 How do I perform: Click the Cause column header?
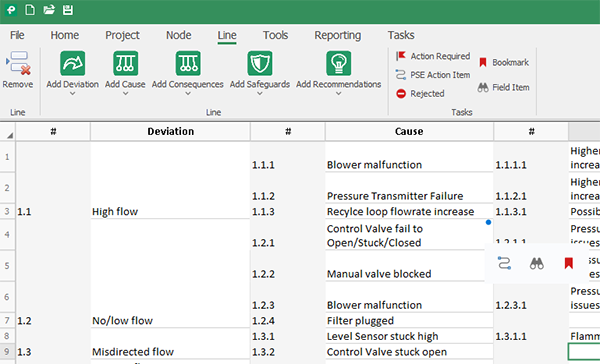[409, 132]
